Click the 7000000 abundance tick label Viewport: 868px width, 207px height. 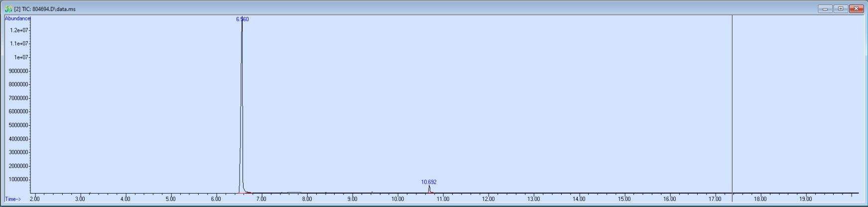click(18, 98)
